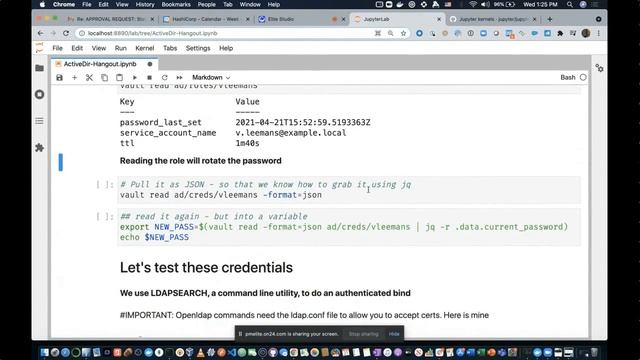Click the 'Let's test these credentials' heading
The image size is (640, 360).
tap(206, 268)
